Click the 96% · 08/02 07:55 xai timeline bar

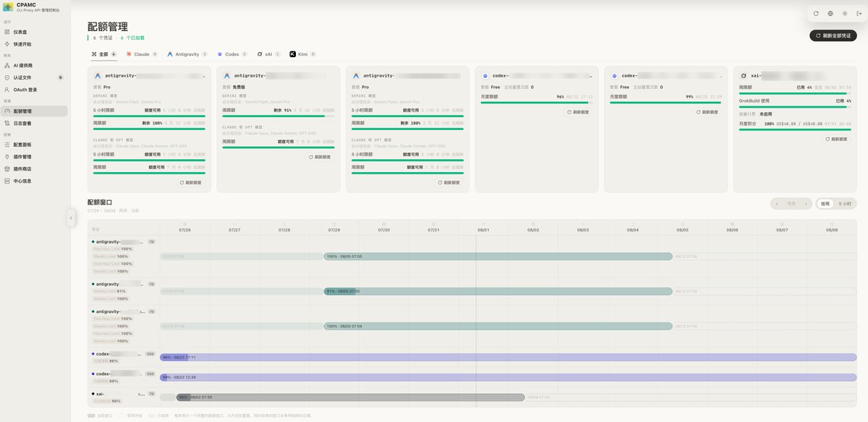coord(350,397)
